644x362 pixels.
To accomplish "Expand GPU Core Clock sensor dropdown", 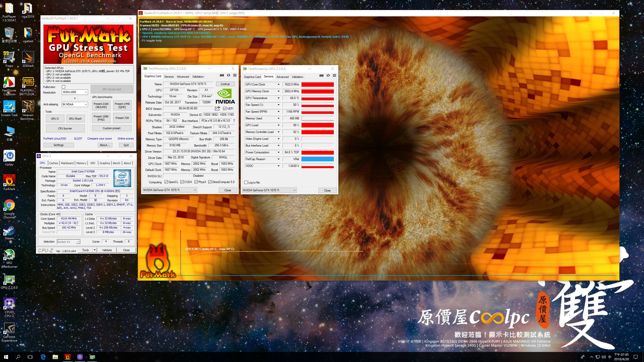I will click(278, 84).
